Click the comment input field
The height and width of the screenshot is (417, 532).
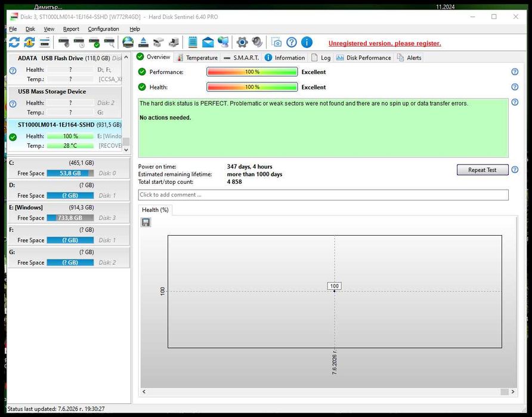pos(323,194)
